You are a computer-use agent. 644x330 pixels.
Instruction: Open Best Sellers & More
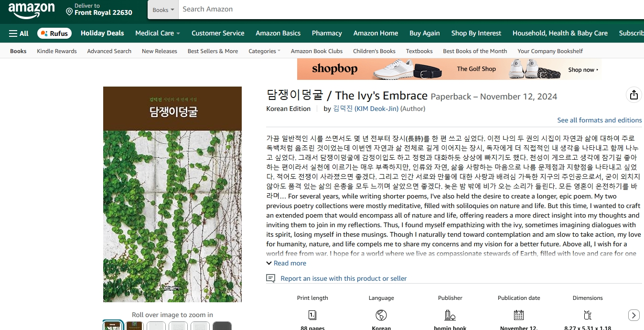tap(213, 51)
